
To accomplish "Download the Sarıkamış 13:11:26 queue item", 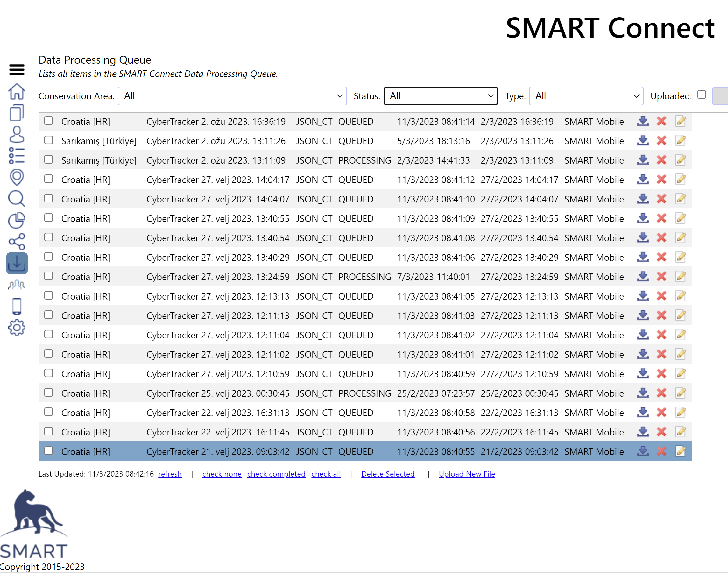I will (x=642, y=141).
